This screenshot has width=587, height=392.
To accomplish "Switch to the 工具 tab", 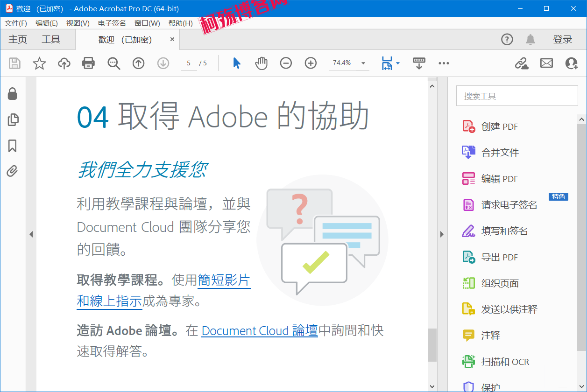I will [51, 40].
